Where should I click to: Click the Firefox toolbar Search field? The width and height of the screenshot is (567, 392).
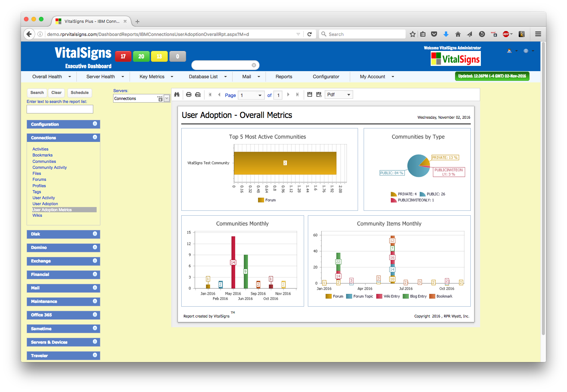362,34
